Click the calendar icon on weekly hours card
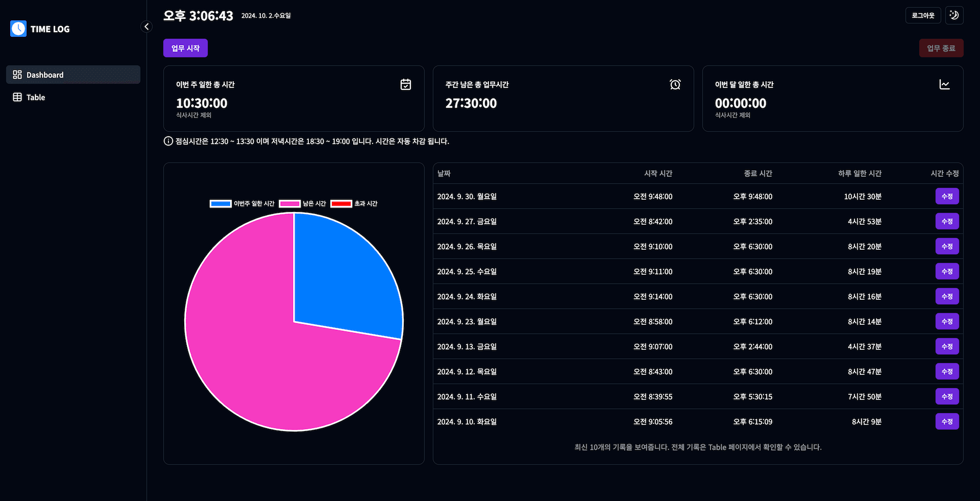Image resolution: width=980 pixels, height=501 pixels. [405, 84]
